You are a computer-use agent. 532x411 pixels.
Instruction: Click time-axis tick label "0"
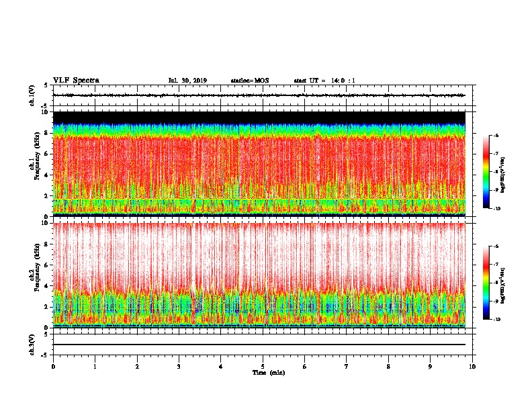pos(53,367)
